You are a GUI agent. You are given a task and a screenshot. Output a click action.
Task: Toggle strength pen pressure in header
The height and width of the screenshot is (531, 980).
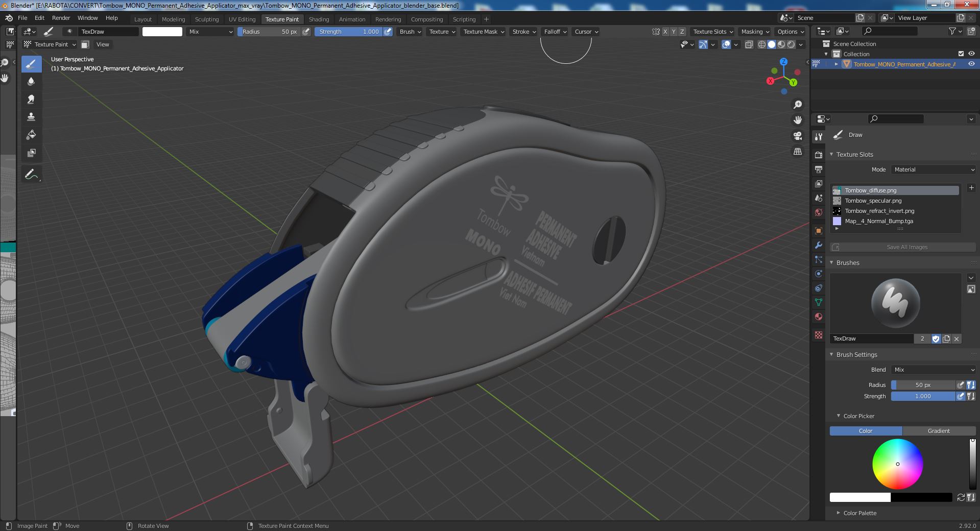click(388, 32)
